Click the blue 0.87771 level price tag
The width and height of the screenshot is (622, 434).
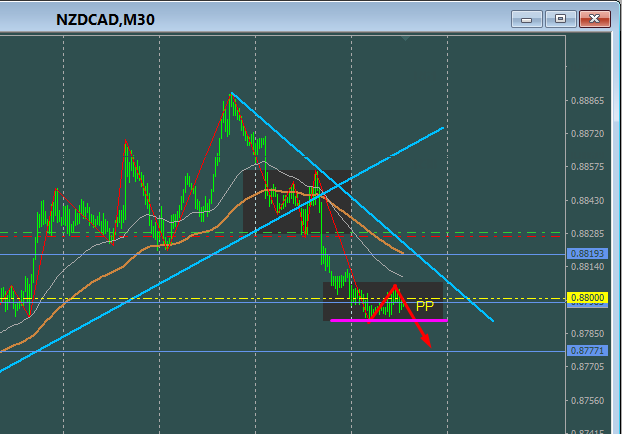click(587, 351)
